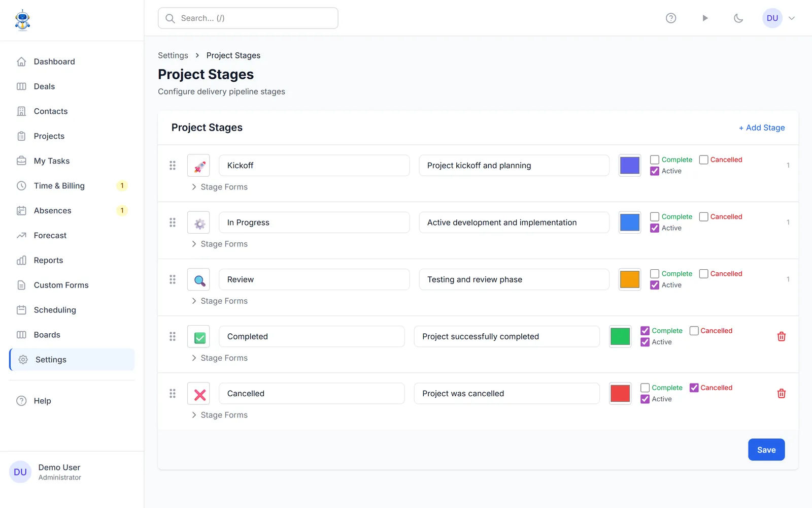Click the + Add Stage link
The image size is (812, 508).
coord(762,128)
